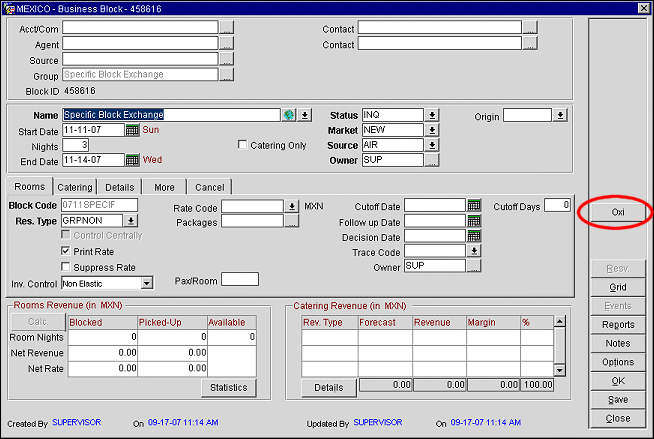Open the Cutoff Date calendar icon
654x439 pixels.
(474, 206)
